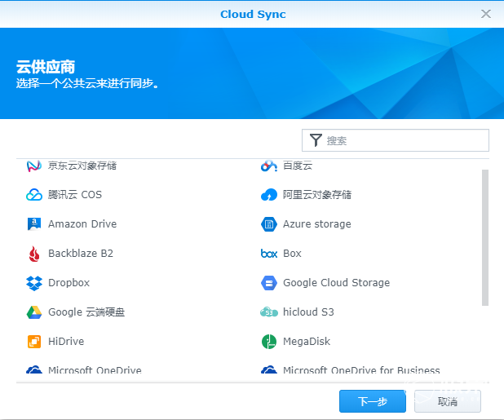Click the "MegaDisk" label
This screenshot has width=504, height=420.
307,341
